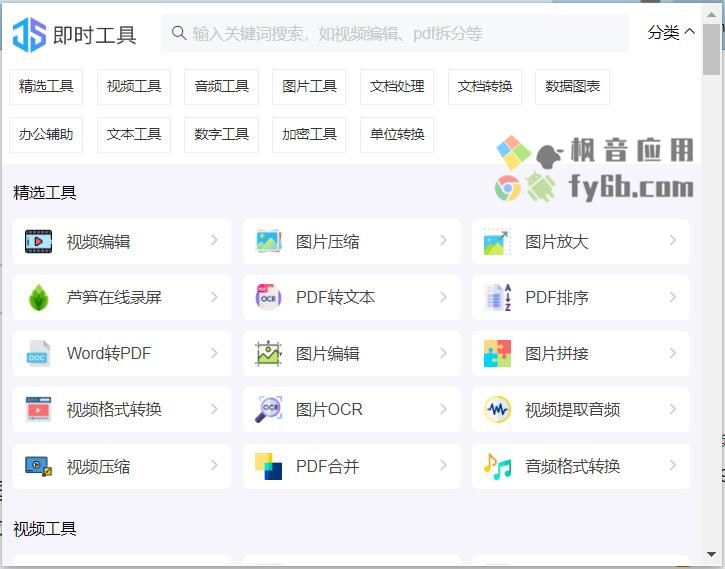Image resolution: width=725 pixels, height=569 pixels.
Task: Expand the 图片拼接 arrow chevron
Action: (x=673, y=353)
